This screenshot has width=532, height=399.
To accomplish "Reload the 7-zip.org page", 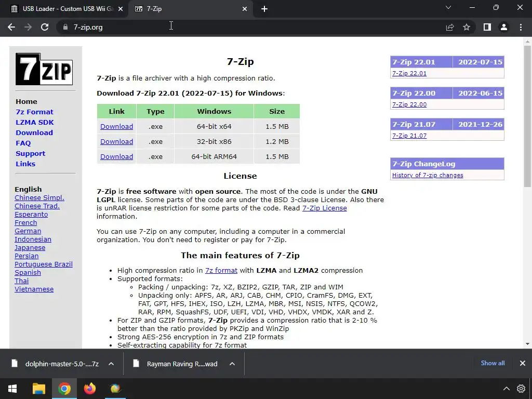I will [x=45, y=27].
